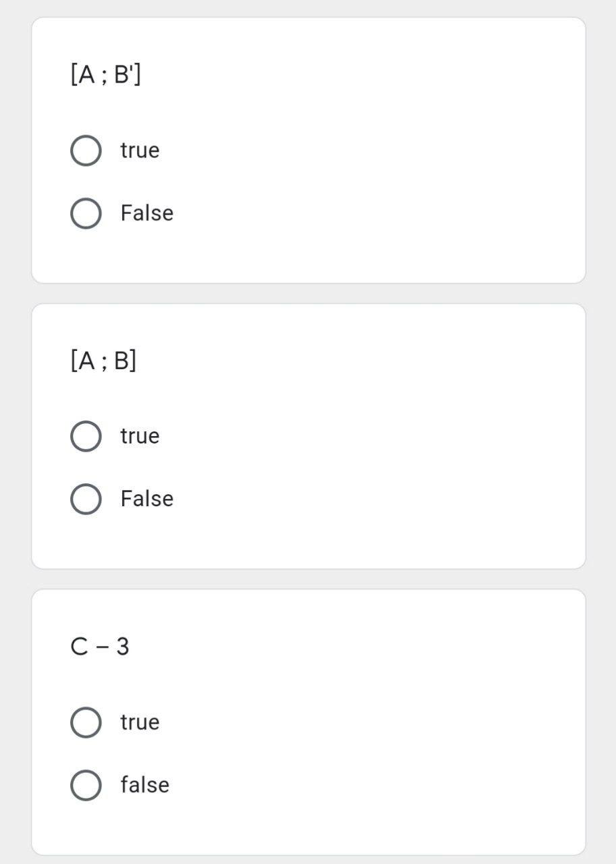Screen dimensions: 616x864
Task: Choose the False radio button for [A ; B]
Action: tap(86, 499)
